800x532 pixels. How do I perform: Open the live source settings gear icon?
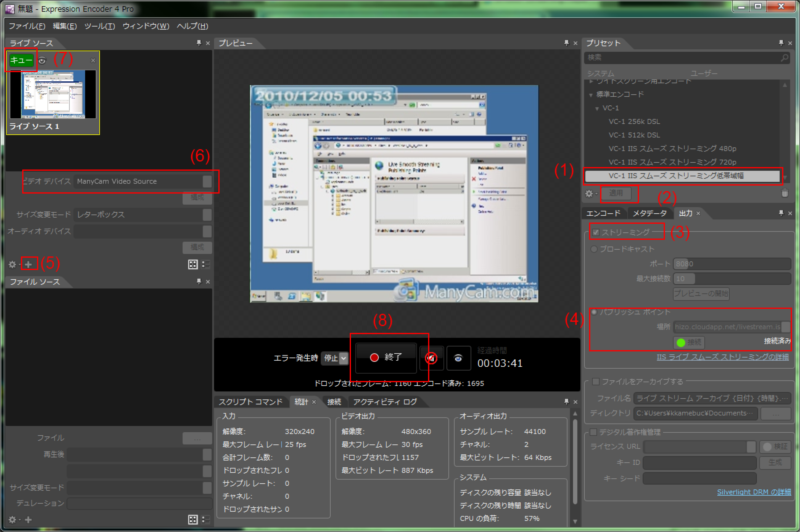point(12,264)
